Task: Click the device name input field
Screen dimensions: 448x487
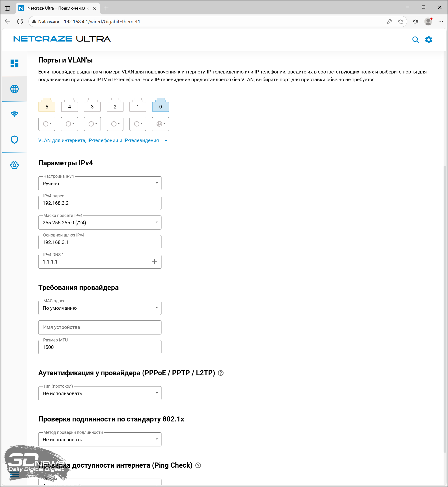Action: coord(100,327)
